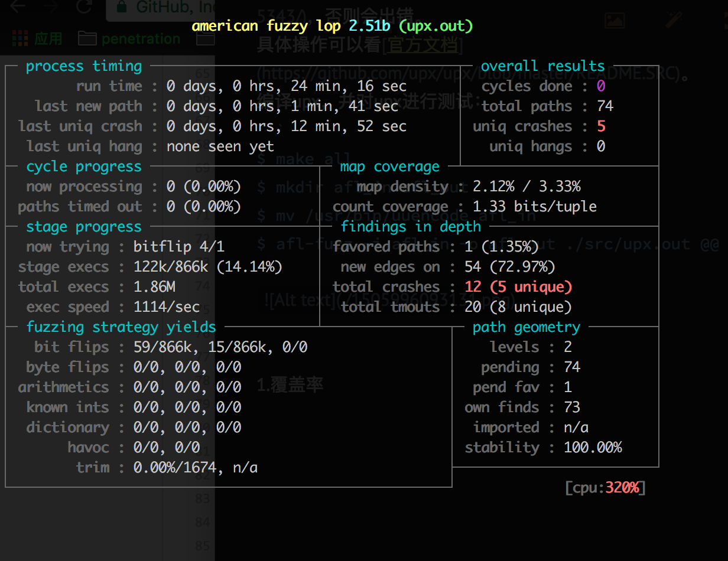
Task: Reload the page with the refresh icon
Action: click(84, 7)
